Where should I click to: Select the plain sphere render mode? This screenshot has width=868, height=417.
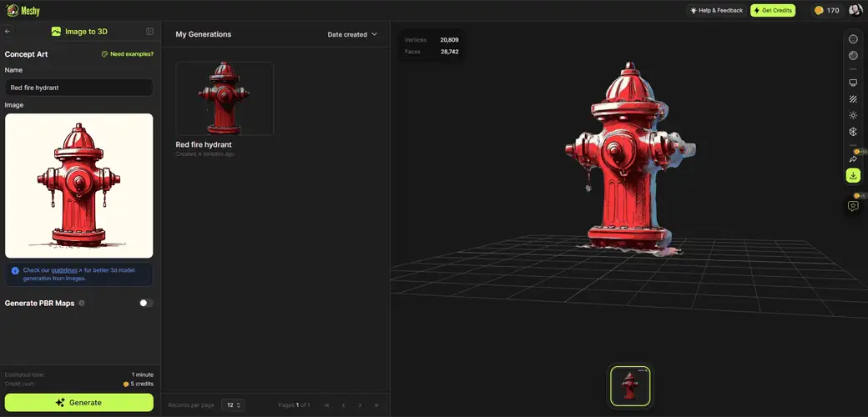pyautogui.click(x=853, y=39)
